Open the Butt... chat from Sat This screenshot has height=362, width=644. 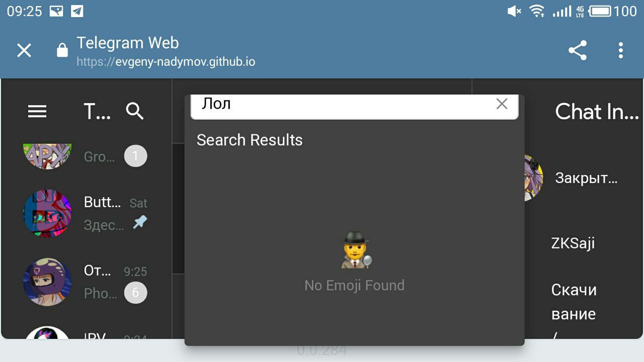click(103, 213)
